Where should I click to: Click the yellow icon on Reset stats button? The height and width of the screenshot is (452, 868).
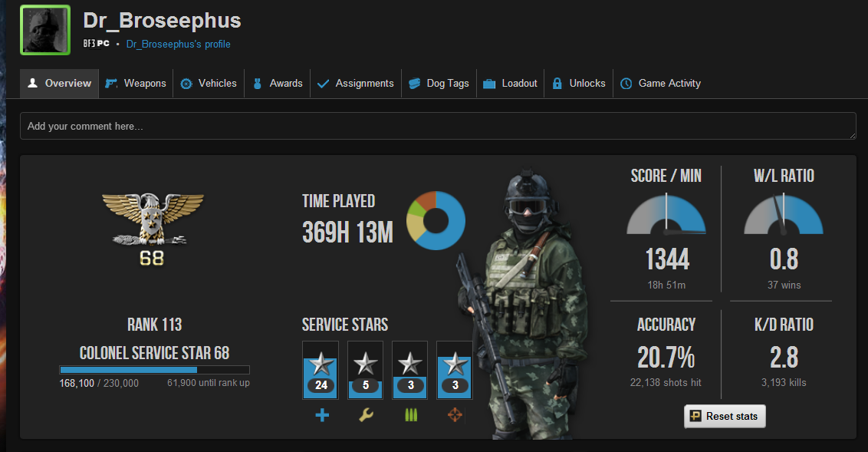click(x=695, y=415)
